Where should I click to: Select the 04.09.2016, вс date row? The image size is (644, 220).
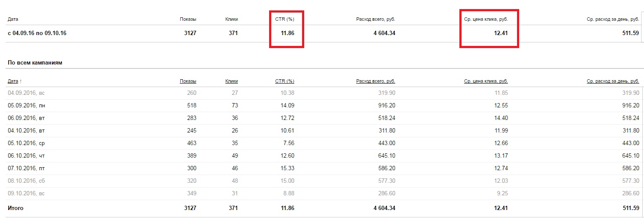(26, 93)
